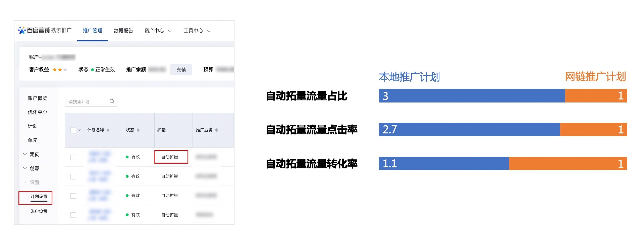The image size is (644, 246).
Task: Click blue bar for 自动拓量流量占比
Action: pyautogui.click(x=472, y=96)
